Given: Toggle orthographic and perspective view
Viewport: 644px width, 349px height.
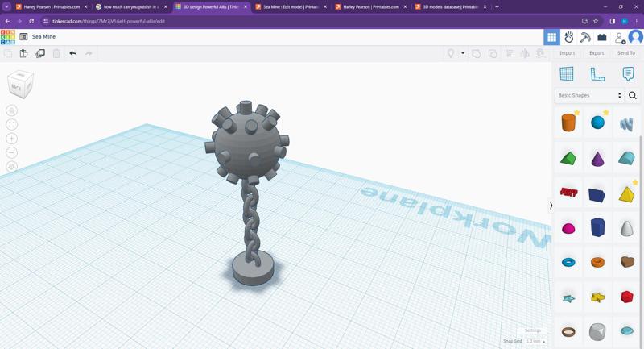Looking at the screenshot, I should pyautogui.click(x=11, y=167).
